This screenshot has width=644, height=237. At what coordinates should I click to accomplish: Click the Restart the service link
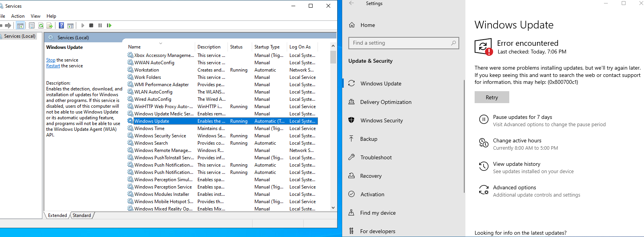[x=53, y=66]
